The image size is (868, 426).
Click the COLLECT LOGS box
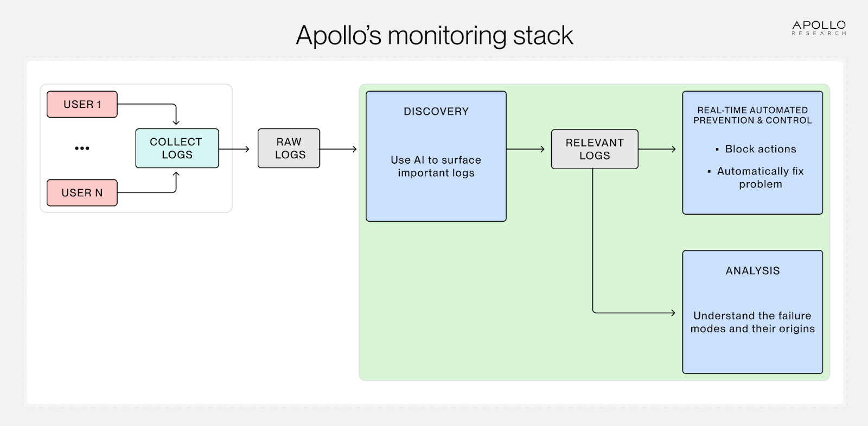pyautogui.click(x=177, y=148)
